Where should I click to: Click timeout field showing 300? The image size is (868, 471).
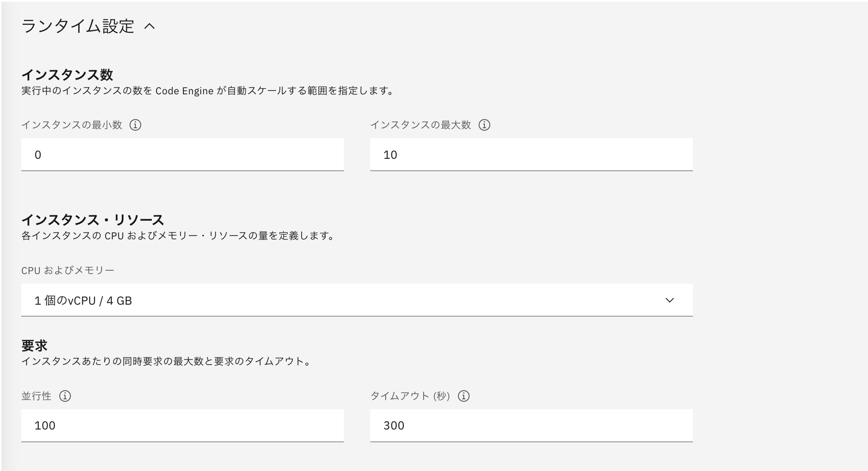[531, 425]
